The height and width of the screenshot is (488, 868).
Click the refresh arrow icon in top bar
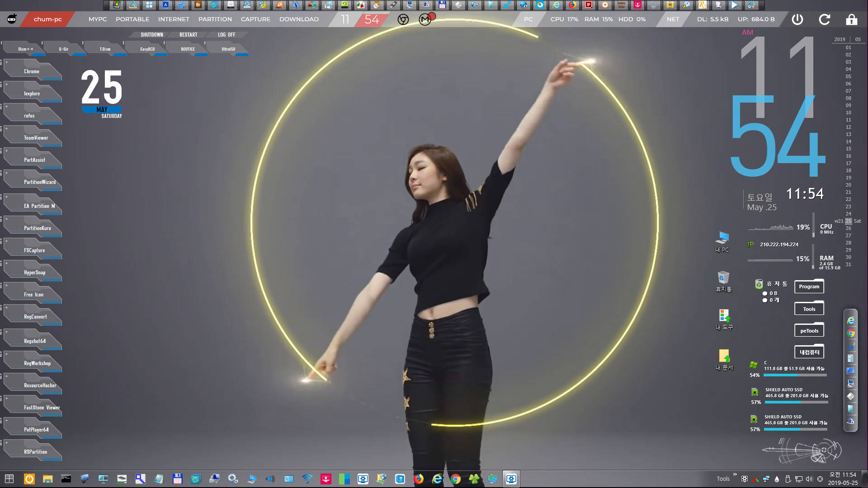[825, 19]
